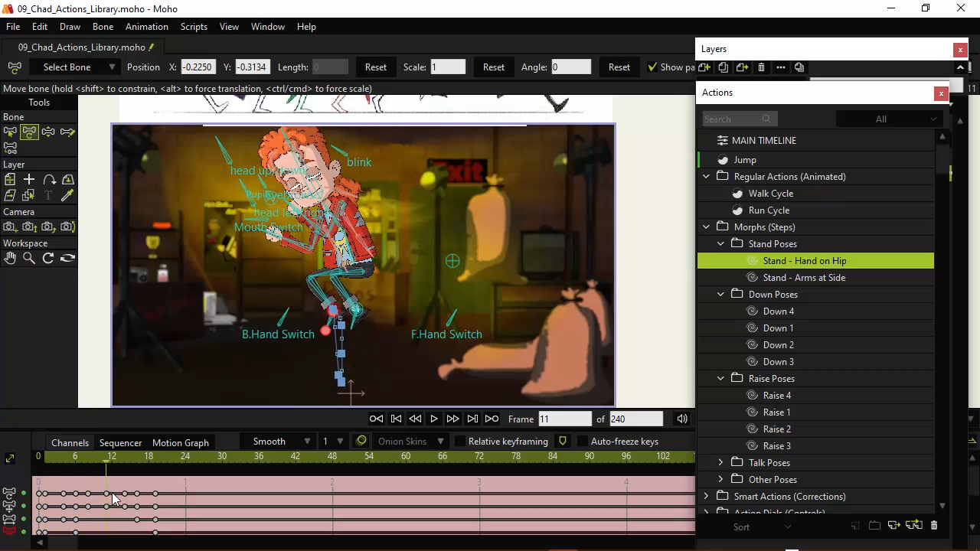980x551 pixels.
Task: Activate the Select Bone tool
Action: (x=10, y=132)
